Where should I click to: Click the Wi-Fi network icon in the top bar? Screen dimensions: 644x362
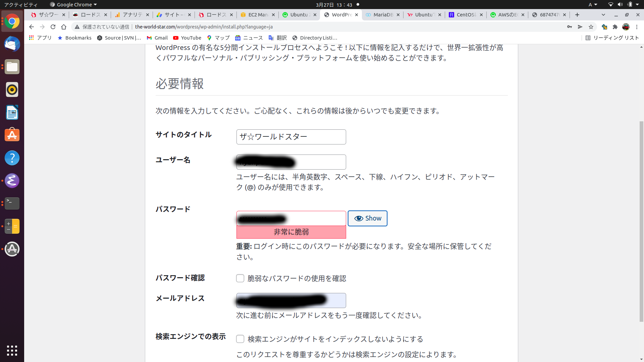tap(610, 5)
